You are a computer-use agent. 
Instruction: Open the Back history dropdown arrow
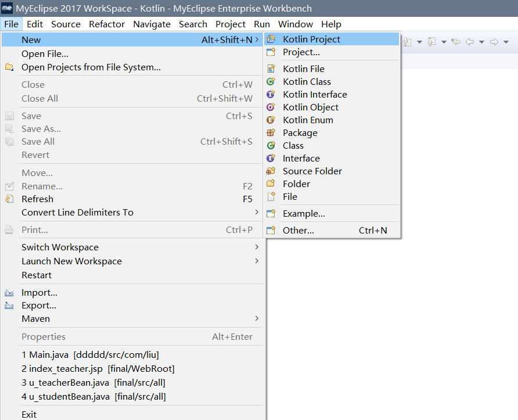coord(481,42)
